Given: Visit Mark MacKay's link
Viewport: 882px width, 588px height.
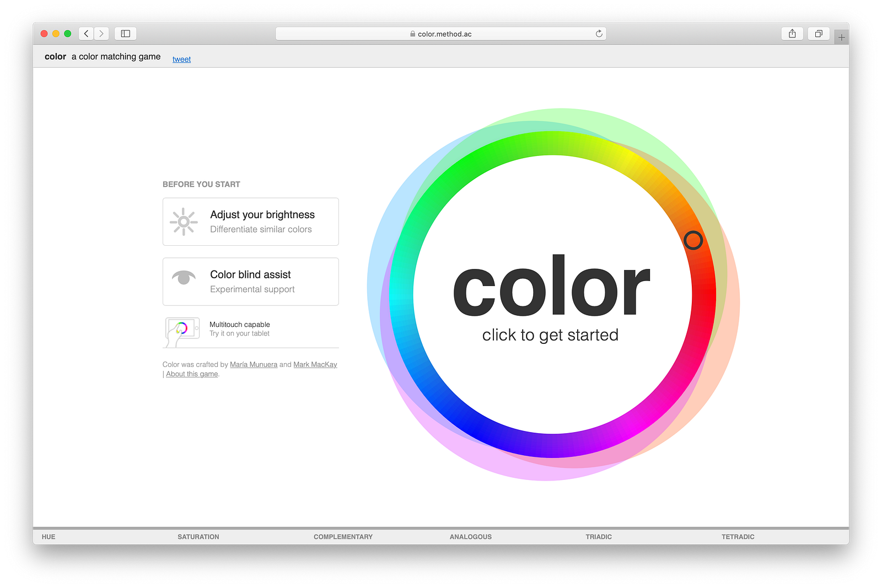Looking at the screenshot, I should click(x=315, y=364).
